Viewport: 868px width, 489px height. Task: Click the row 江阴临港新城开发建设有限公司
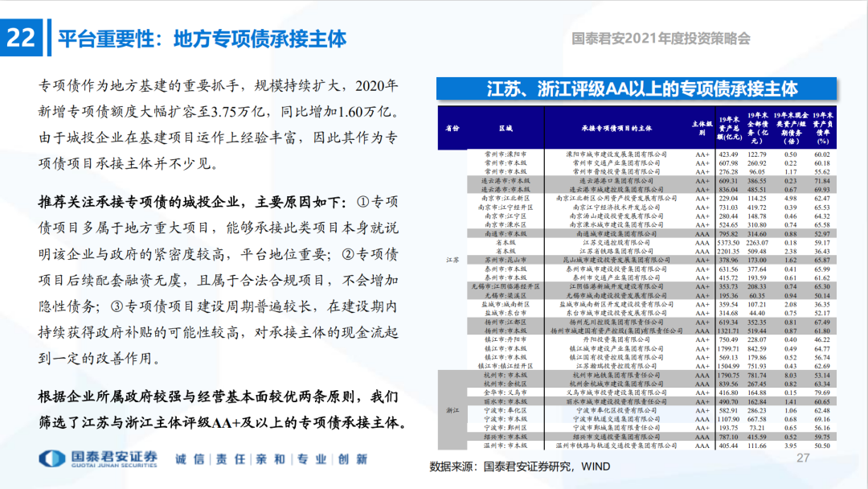652,286
